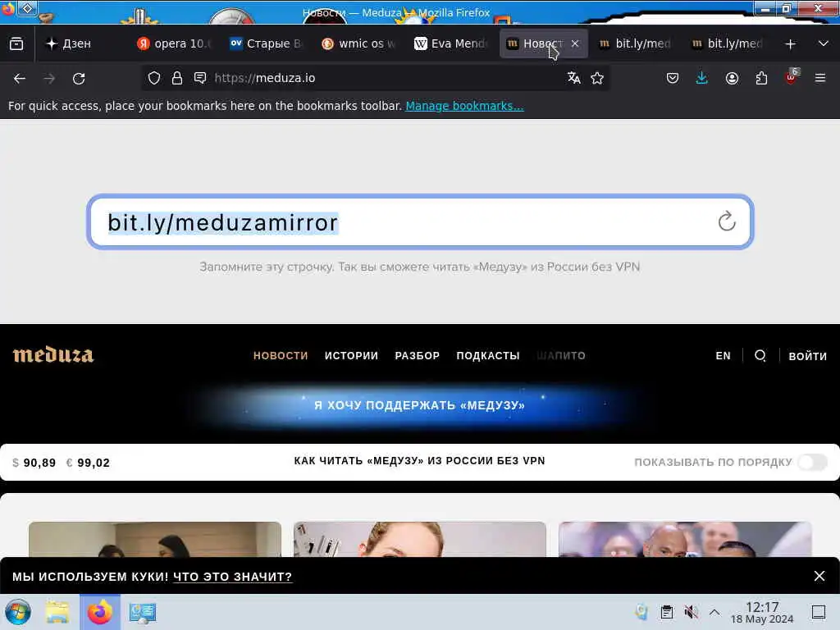Open first news card thumbnail
This screenshot has width=840, height=630.
[155, 540]
